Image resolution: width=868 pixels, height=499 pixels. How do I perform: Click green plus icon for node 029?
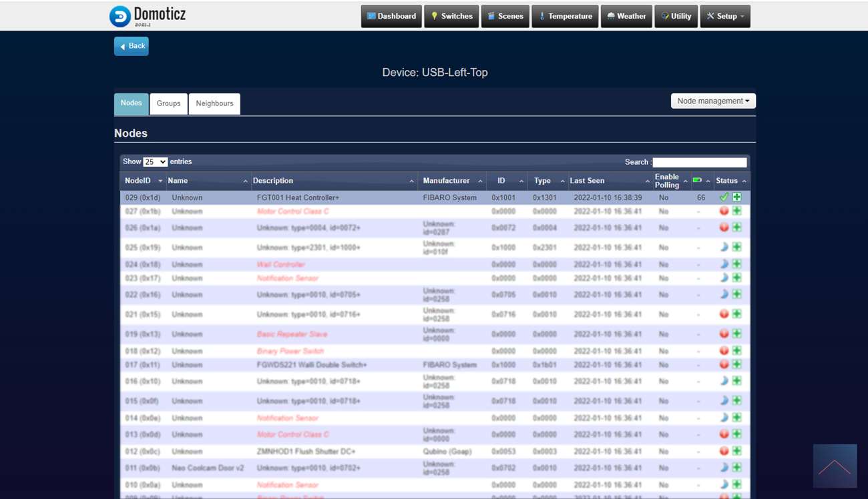(x=737, y=197)
